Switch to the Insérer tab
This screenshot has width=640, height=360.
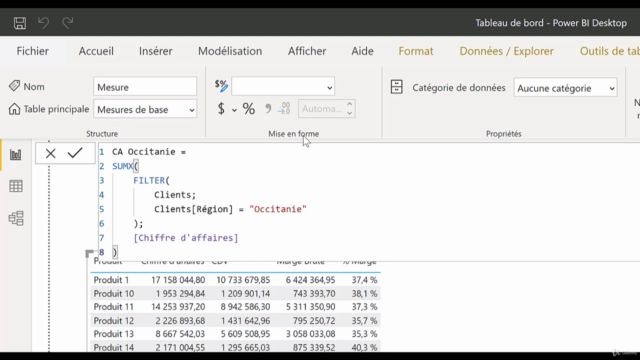pyautogui.click(x=156, y=51)
